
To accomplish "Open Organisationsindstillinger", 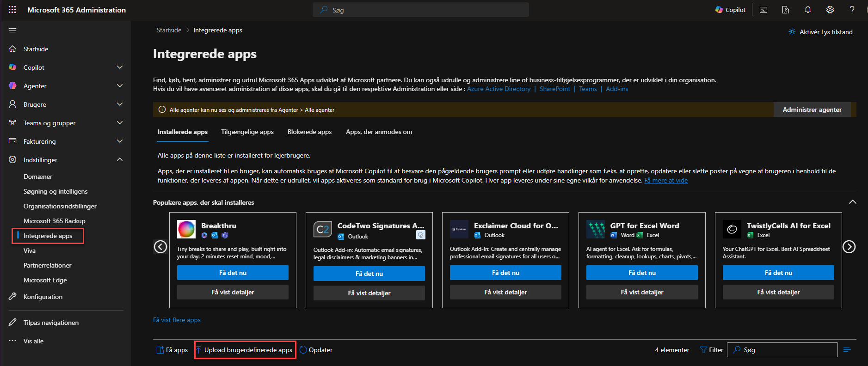I will tap(60, 206).
